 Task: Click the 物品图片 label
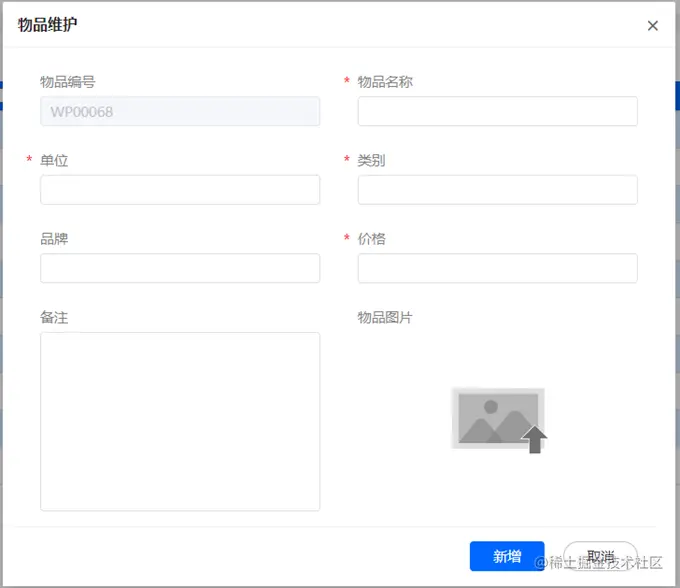click(385, 317)
